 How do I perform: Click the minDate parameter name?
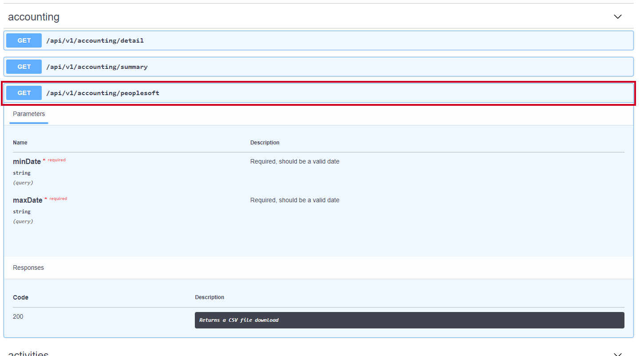[27, 162]
